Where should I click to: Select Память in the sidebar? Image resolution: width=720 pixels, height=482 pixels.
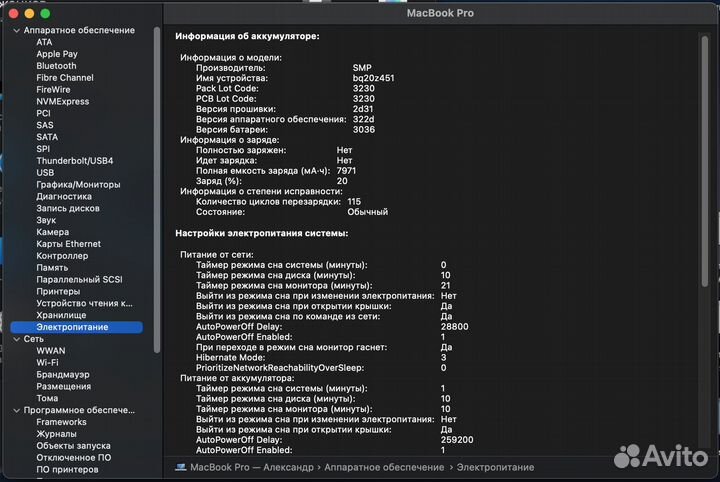point(52,268)
